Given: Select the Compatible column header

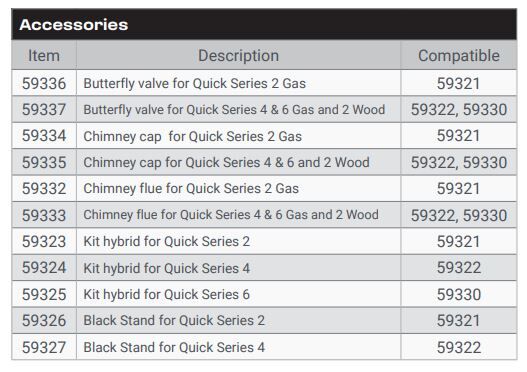Looking at the screenshot, I should pyautogui.click(x=459, y=56).
